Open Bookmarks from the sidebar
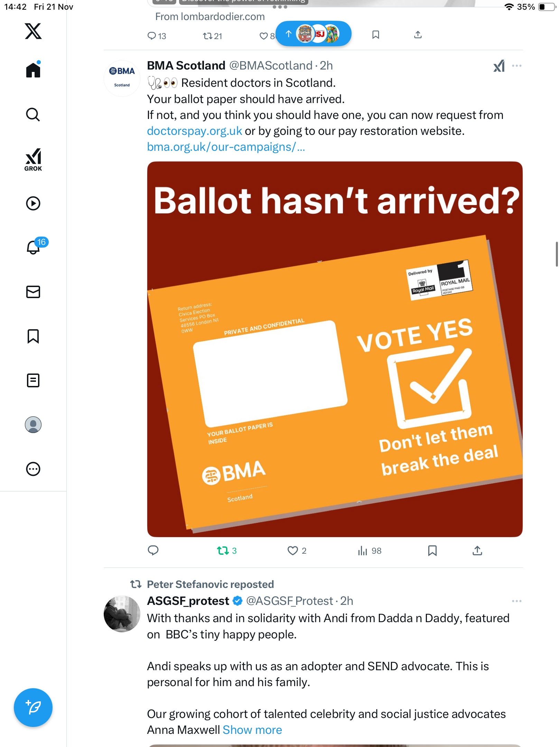The width and height of the screenshot is (560, 747). tap(33, 336)
